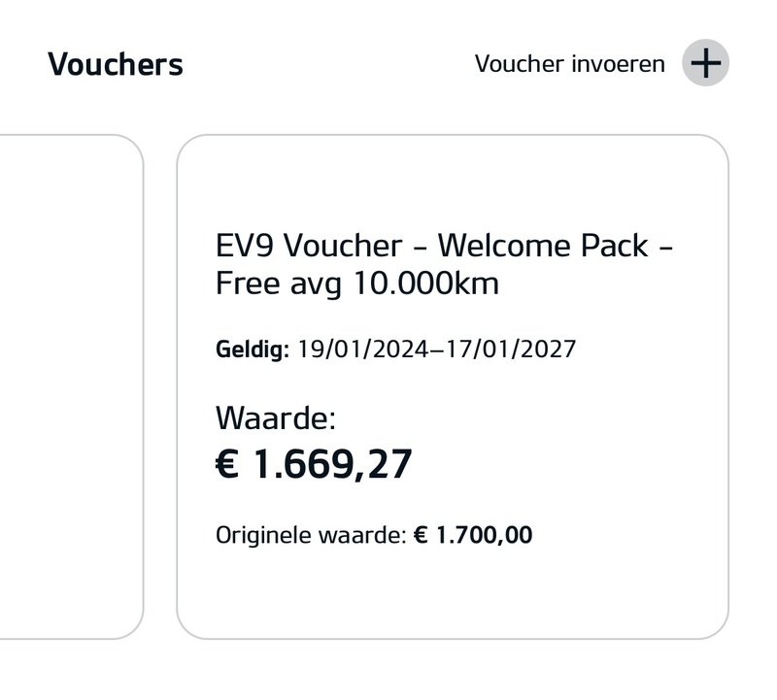The height and width of the screenshot is (700, 777).
Task: Tap blank top area inside EV9 voucher card
Action: point(452,180)
